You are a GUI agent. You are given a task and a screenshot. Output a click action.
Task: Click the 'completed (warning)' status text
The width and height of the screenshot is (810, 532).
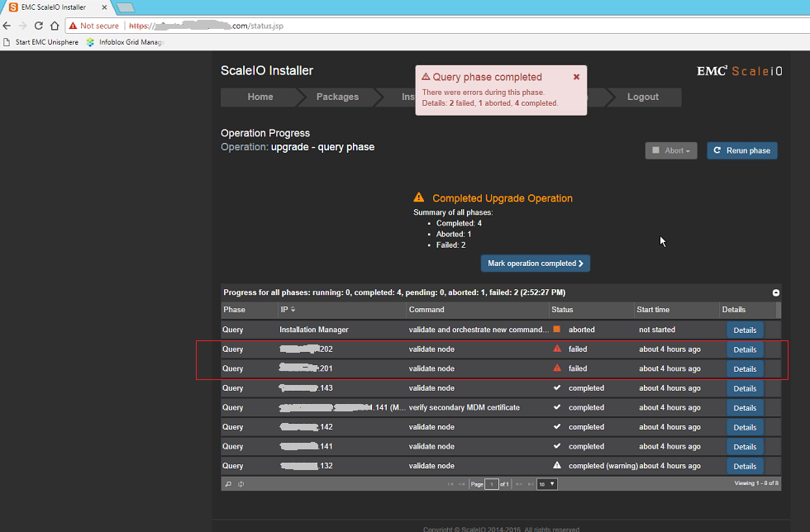click(x=603, y=466)
